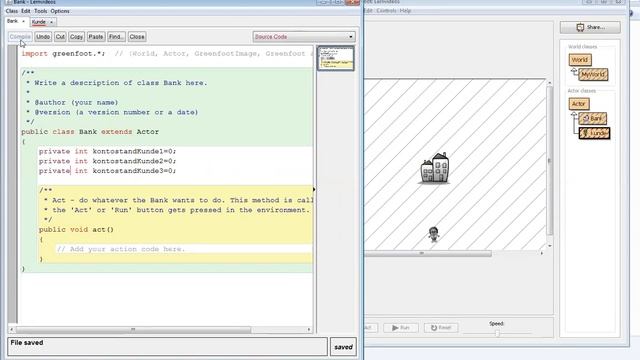Click the world view vertical scrollbar
640x360 pixels.
549,160
